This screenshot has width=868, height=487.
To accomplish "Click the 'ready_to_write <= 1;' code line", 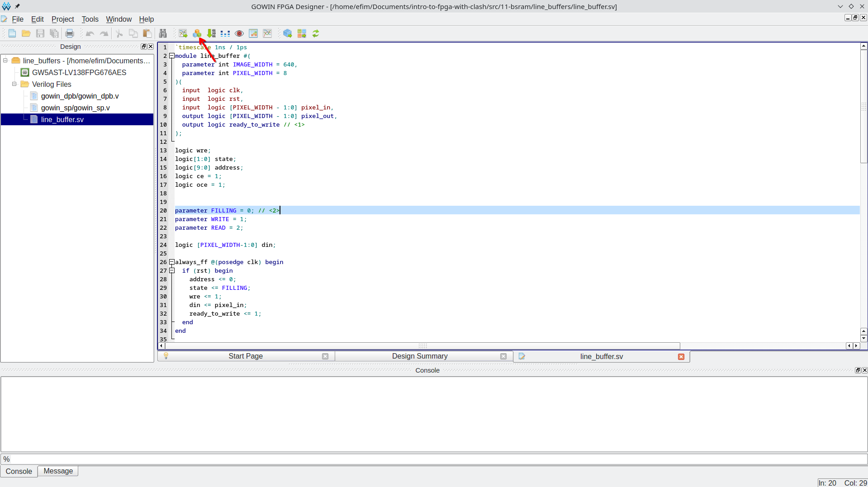I will [225, 313].
